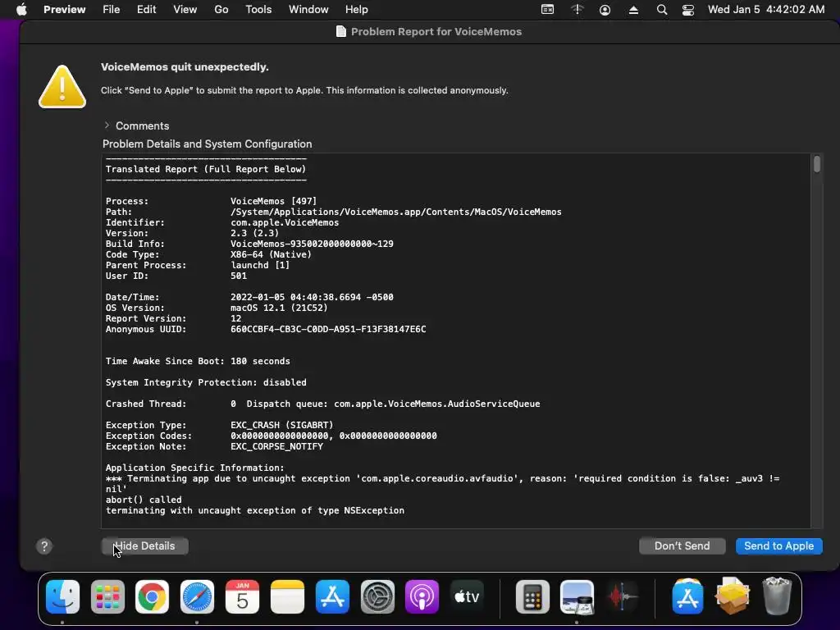840x630 pixels.
Task: Open the Tools menu
Action: pyautogui.click(x=258, y=10)
